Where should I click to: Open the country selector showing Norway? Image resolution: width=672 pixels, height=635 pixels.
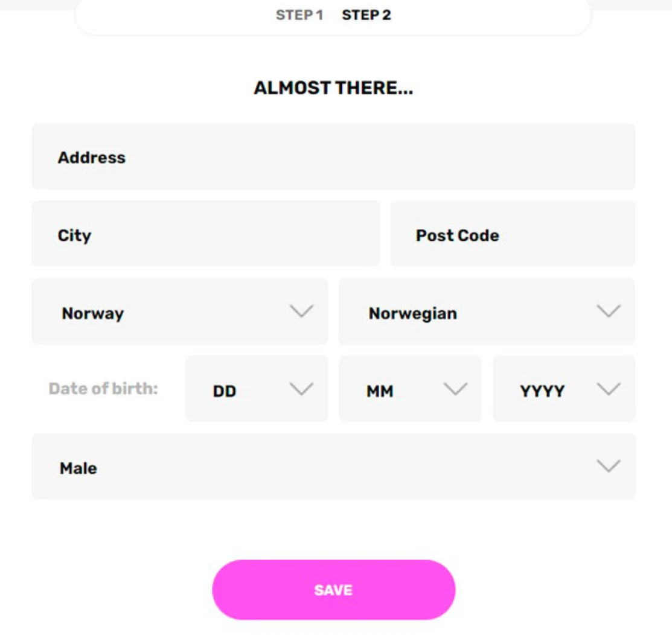coord(179,311)
